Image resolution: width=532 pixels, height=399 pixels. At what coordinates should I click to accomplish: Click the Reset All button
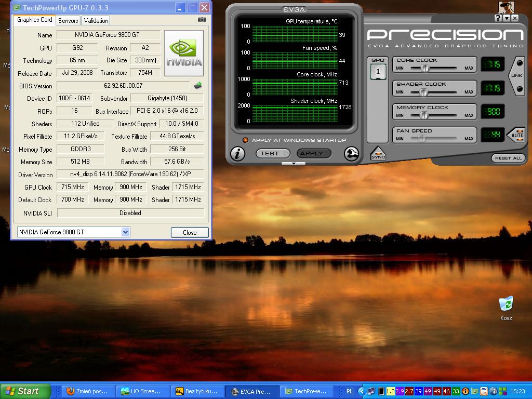pos(508,158)
